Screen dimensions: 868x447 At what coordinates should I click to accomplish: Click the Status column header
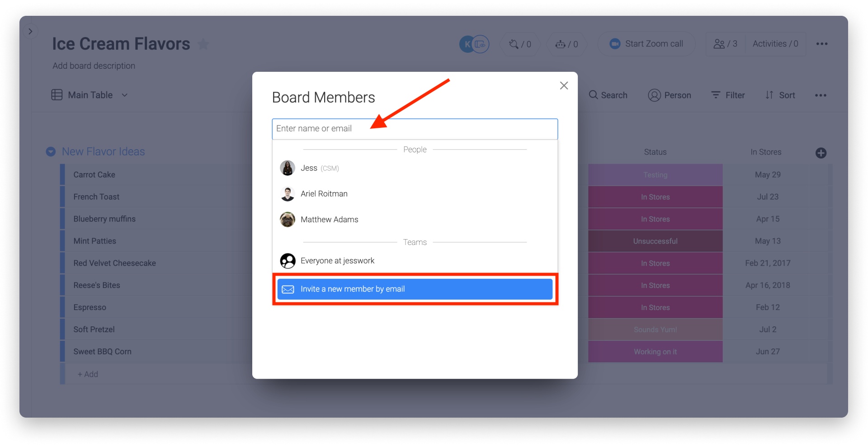(x=655, y=152)
